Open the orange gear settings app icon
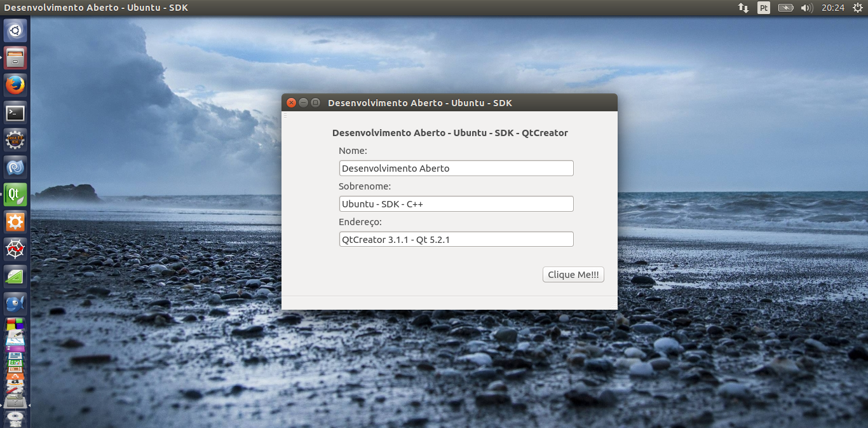Image resolution: width=868 pixels, height=428 pixels. (x=15, y=222)
